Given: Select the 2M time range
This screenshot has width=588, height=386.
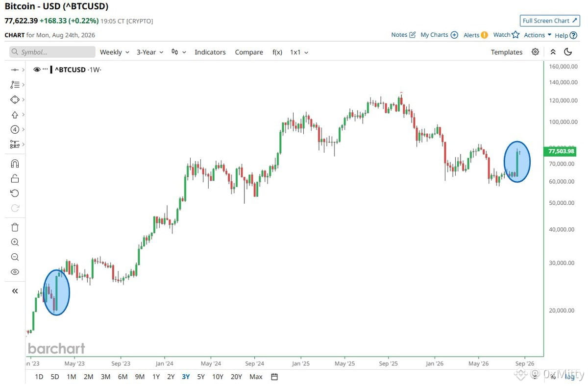Looking at the screenshot, I should pos(88,377).
